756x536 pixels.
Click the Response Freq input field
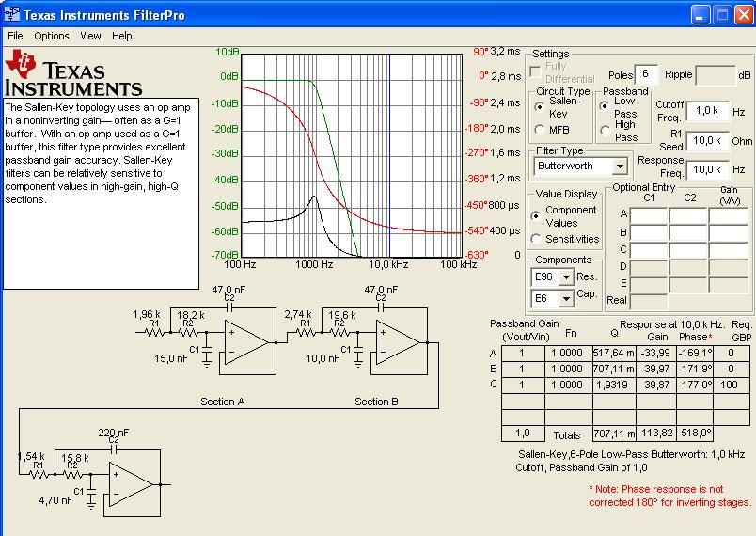click(708, 169)
